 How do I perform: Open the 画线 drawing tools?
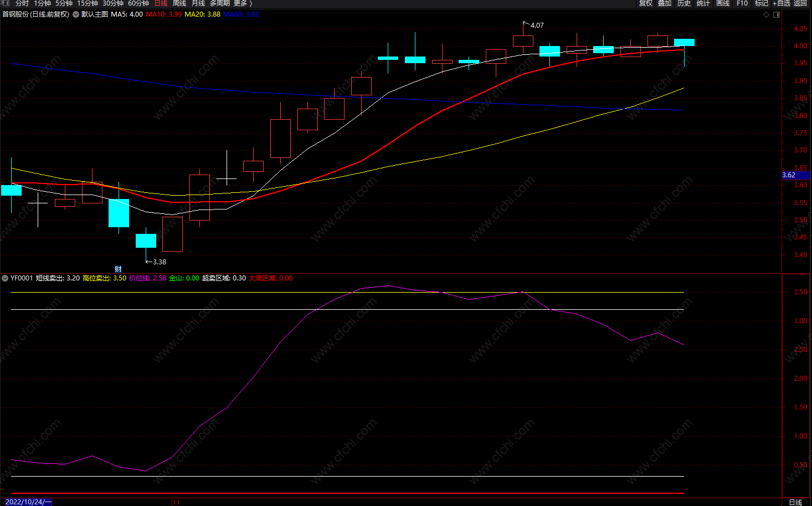click(x=723, y=3)
